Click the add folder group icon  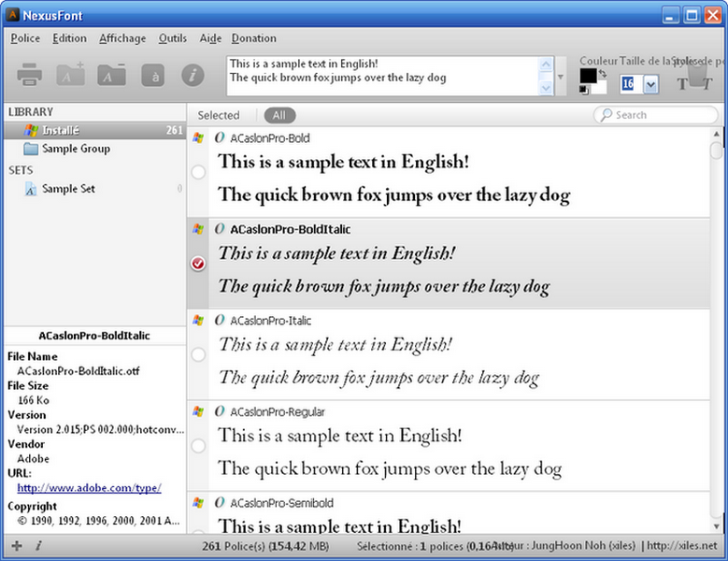pyautogui.click(x=71, y=75)
